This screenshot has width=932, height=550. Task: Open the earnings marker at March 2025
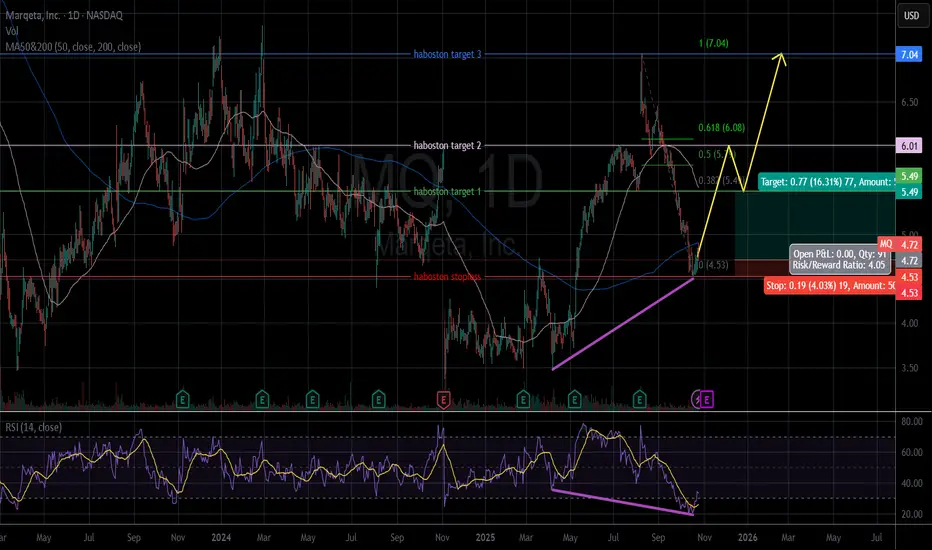click(523, 399)
